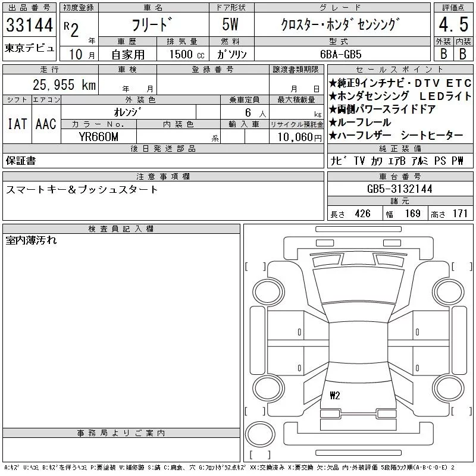
Task: Click lot number 33144
Action: tap(29, 25)
